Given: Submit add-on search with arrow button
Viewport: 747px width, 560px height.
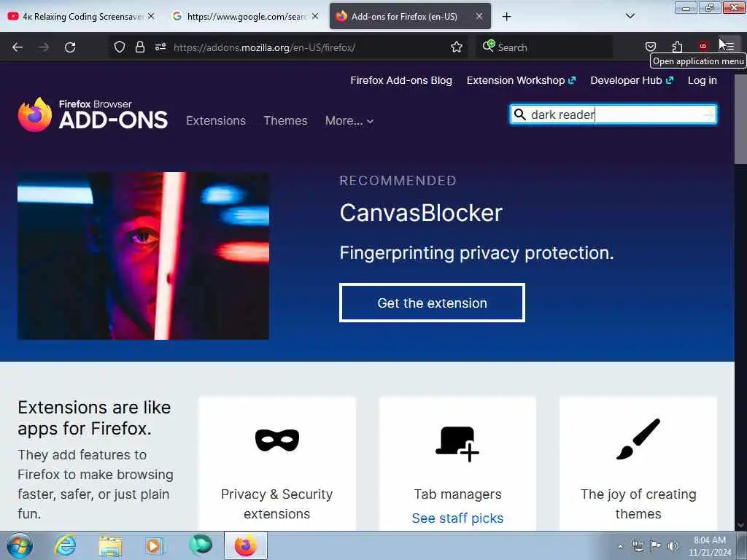Looking at the screenshot, I should tap(708, 114).
